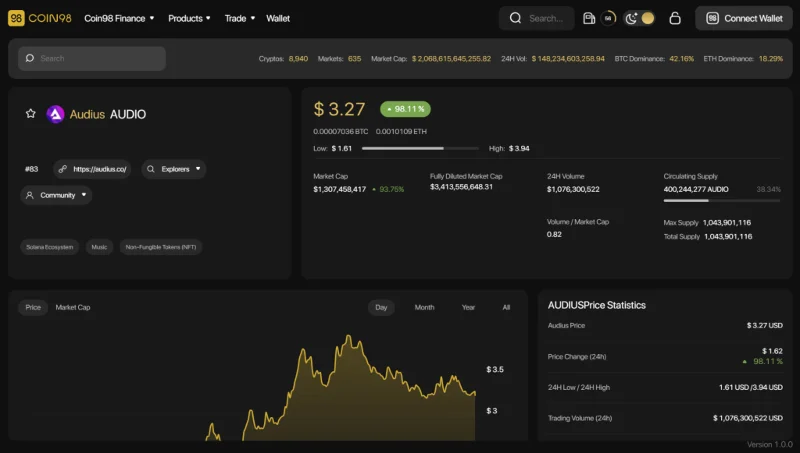Image resolution: width=800 pixels, height=453 pixels.
Task: Expand the Community dropdown
Action: point(56,195)
